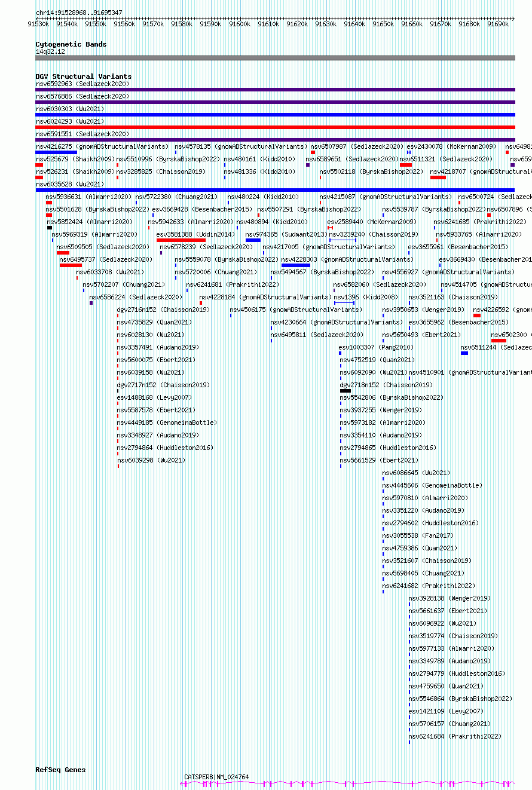Viewport: 532px width, 790px height.
Task: Open nsv1396 (Kidd2008) label
Action: coord(366,297)
